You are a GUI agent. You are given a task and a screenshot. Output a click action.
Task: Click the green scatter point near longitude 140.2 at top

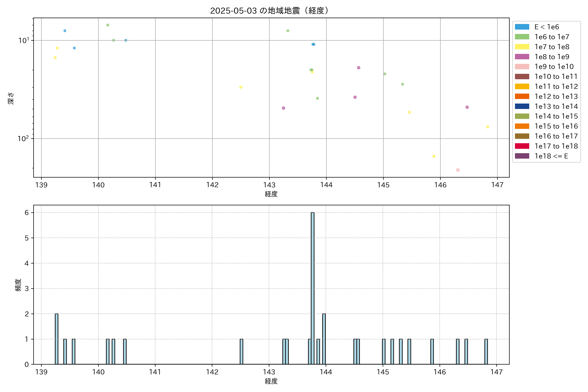[x=108, y=25]
